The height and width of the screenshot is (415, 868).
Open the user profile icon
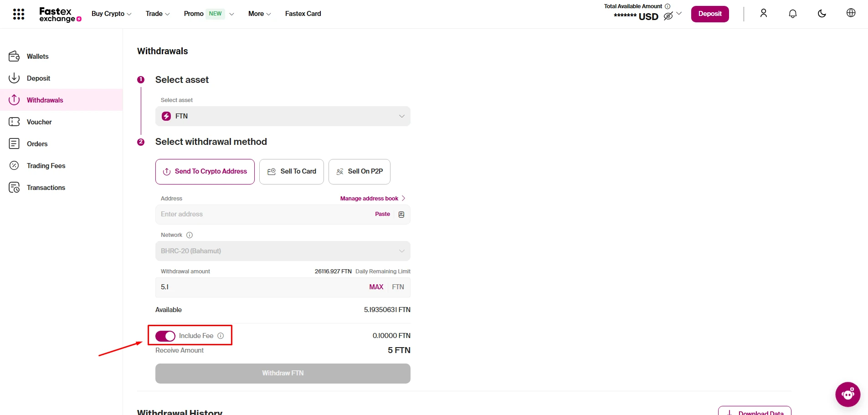point(764,13)
